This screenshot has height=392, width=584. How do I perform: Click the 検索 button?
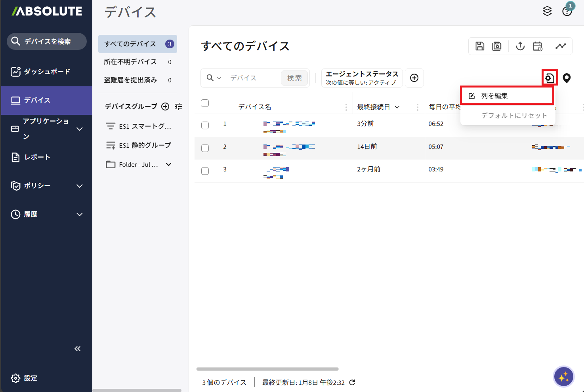pyautogui.click(x=294, y=78)
